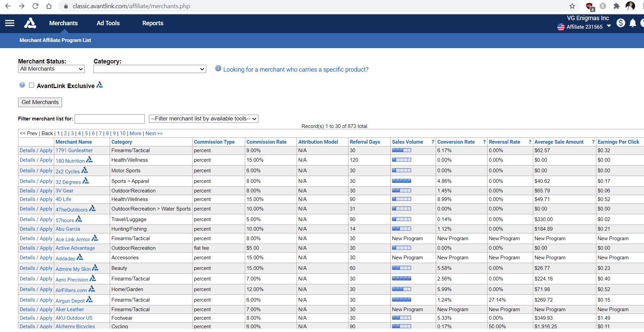The image size is (644, 332).
Task: Click browser forward arrow
Action: pyautogui.click(x=21, y=6)
